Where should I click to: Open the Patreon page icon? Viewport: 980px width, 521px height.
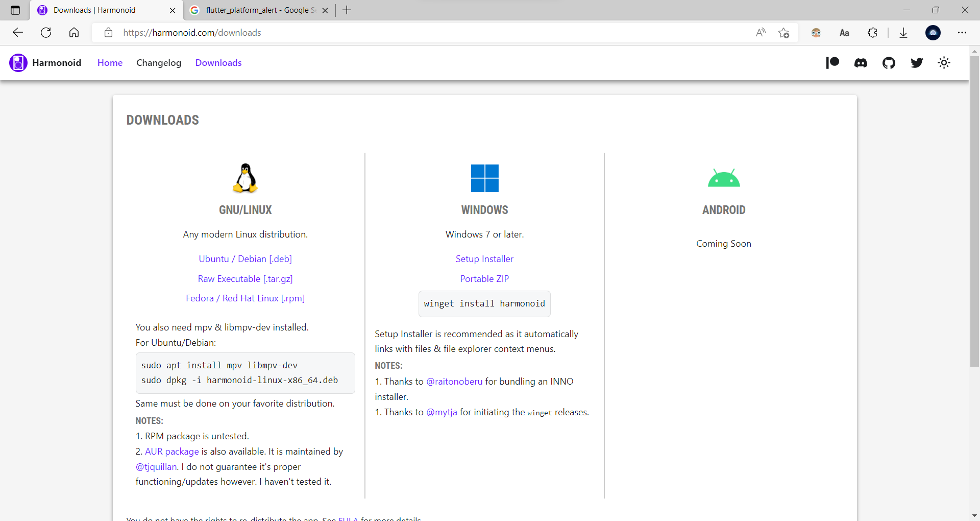[x=832, y=63]
